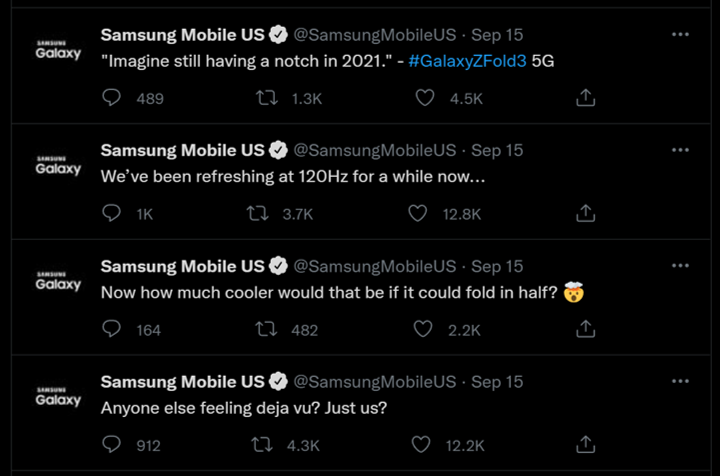720x476 pixels.
Task: Open Samsung Mobile US profile name on first tweet
Action: coord(182,35)
